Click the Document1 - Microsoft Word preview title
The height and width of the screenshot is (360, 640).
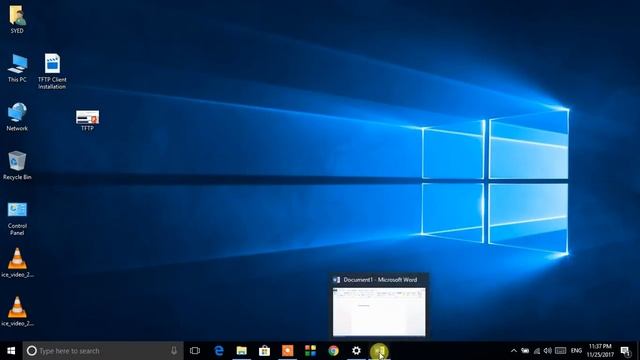click(380, 280)
